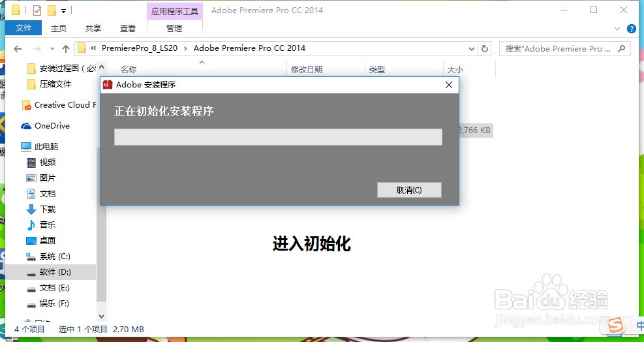Click the 文档 library document icon

pos(31,194)
